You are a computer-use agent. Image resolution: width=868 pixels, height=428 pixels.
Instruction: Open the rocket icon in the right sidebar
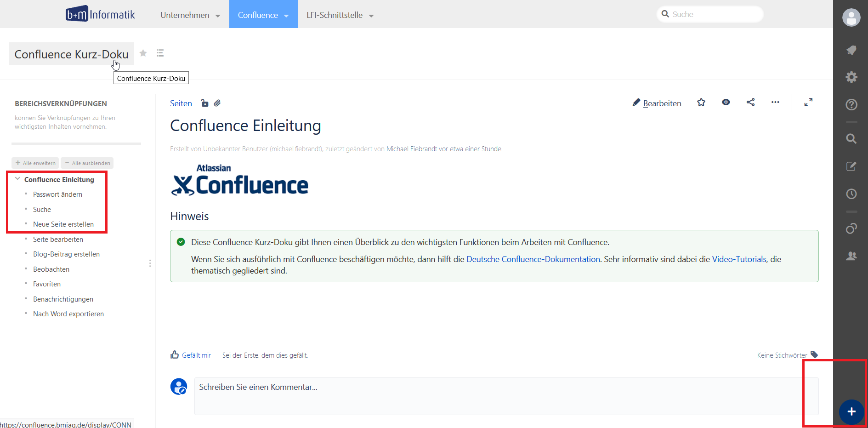click(851, 50)
